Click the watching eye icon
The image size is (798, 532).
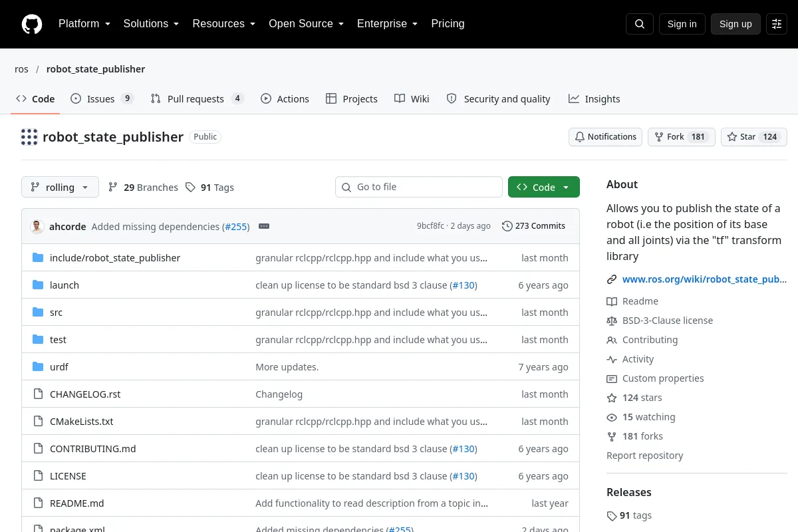click(x=612, y=417)
